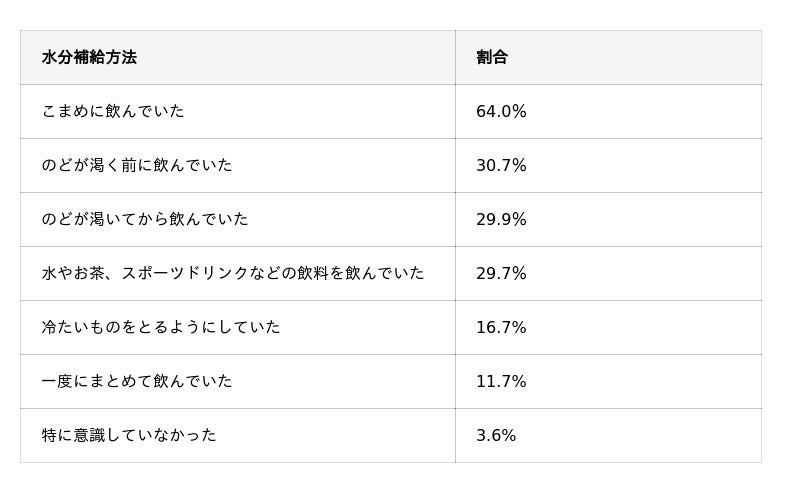The height and width of the screenshot is (493, 800).
Task: Click the word 飲料 in the fourth row
Action: (x=313, y=273)
